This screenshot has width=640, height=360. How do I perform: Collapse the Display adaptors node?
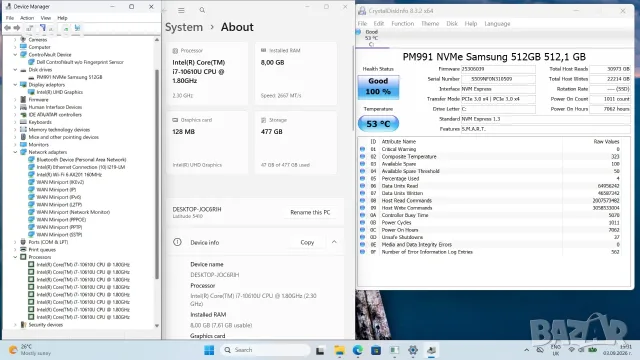click(16, 84)
